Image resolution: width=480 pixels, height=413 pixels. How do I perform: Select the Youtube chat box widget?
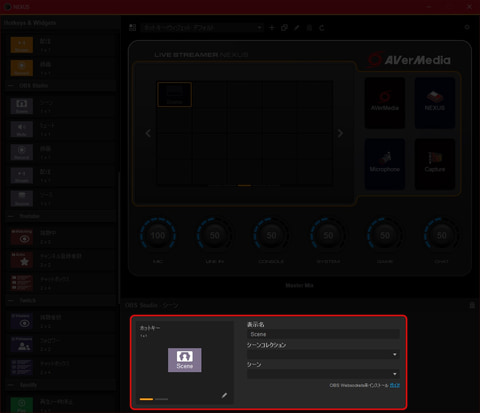coord(22,283)
